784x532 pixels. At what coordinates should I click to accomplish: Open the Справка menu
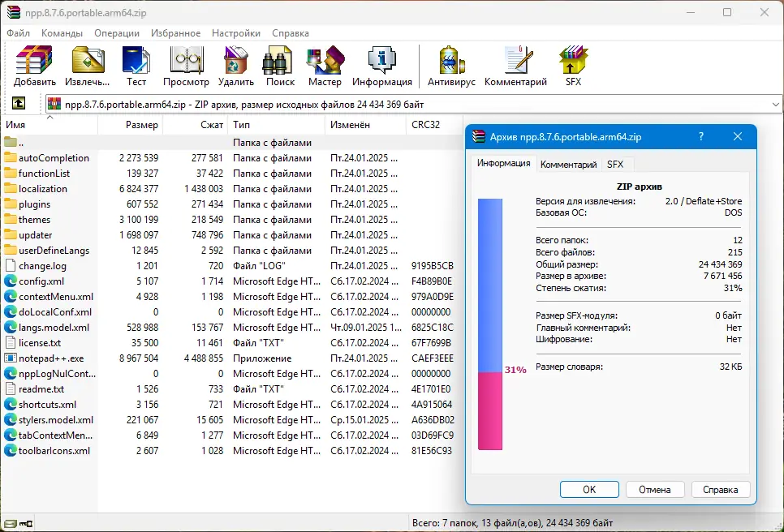pos(291,33)
